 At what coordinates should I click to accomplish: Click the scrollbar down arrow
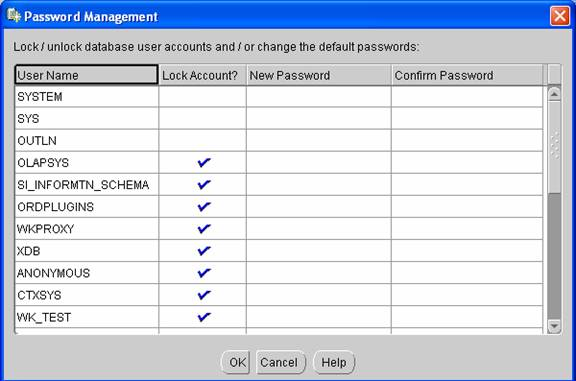click(554, 326)
